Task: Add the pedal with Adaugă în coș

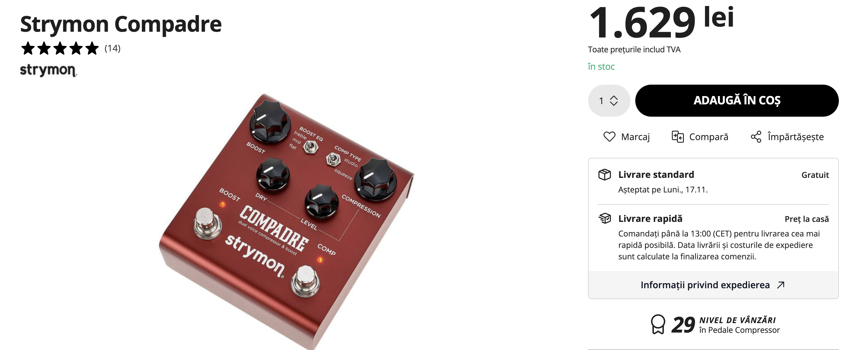Action: 736,100
